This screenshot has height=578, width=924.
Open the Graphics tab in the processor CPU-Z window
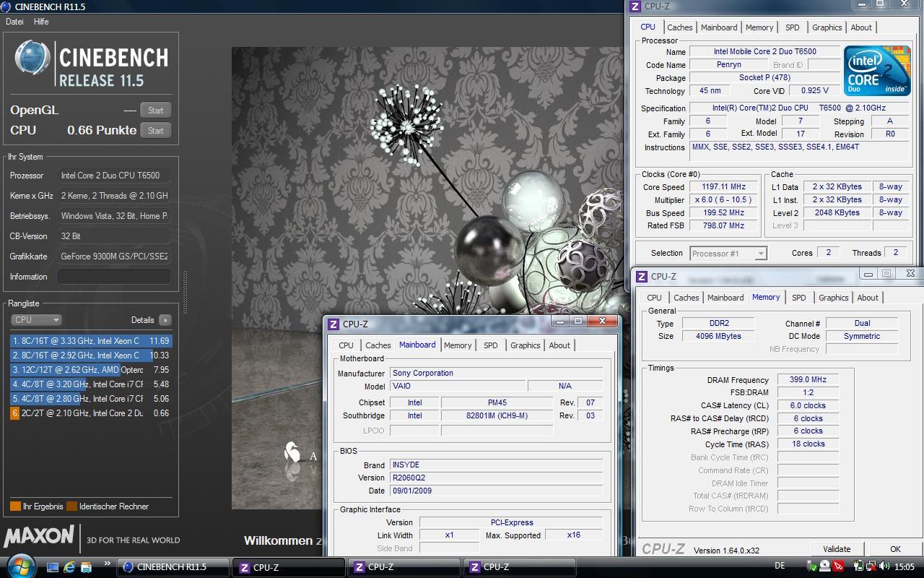pyautogui.click(x=827, y=27)
